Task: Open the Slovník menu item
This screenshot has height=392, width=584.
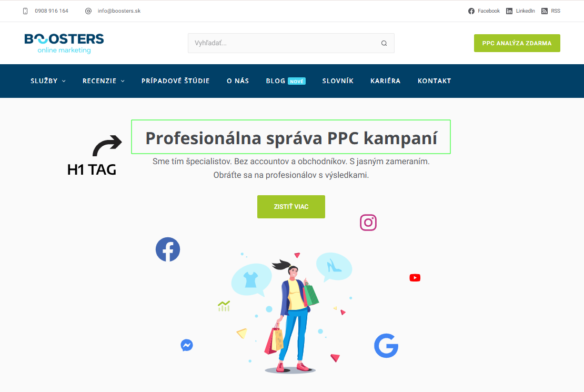Action: point(338,81)
